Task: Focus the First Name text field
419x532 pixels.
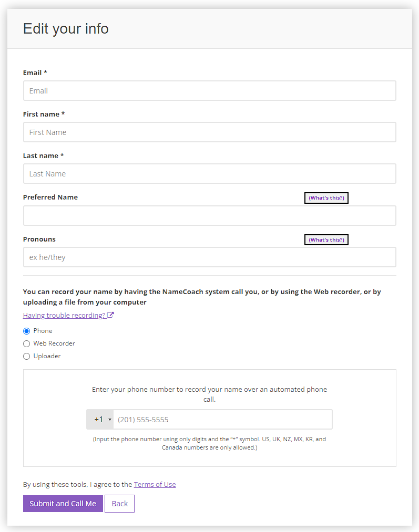Action: point(209,132)
